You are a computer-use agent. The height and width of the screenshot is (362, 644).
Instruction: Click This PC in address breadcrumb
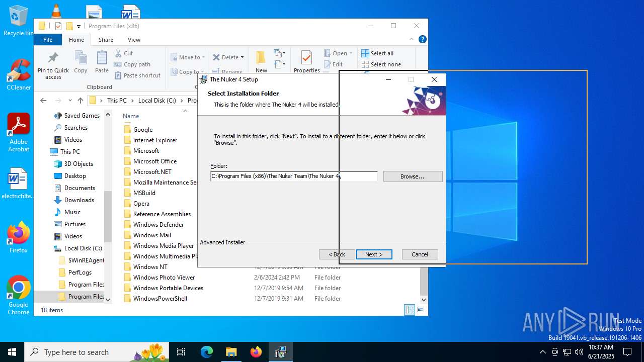point(117,101)
